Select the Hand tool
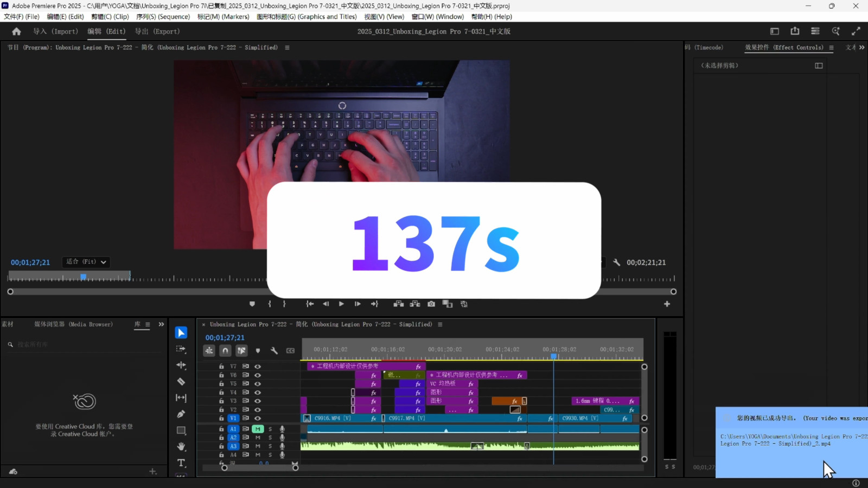868x488 pixels. coord(181,447)
